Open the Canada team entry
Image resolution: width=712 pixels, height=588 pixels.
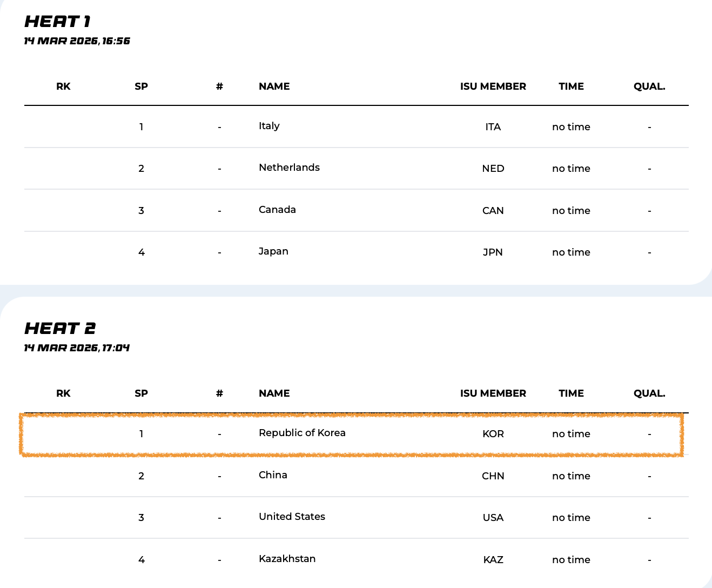(277, 210)
